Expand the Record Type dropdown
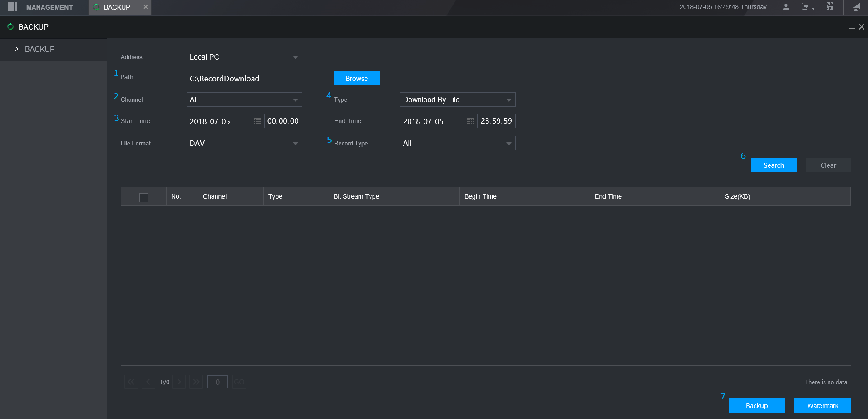This screenshot has width=868, height=419. click(x=457, y=143)
